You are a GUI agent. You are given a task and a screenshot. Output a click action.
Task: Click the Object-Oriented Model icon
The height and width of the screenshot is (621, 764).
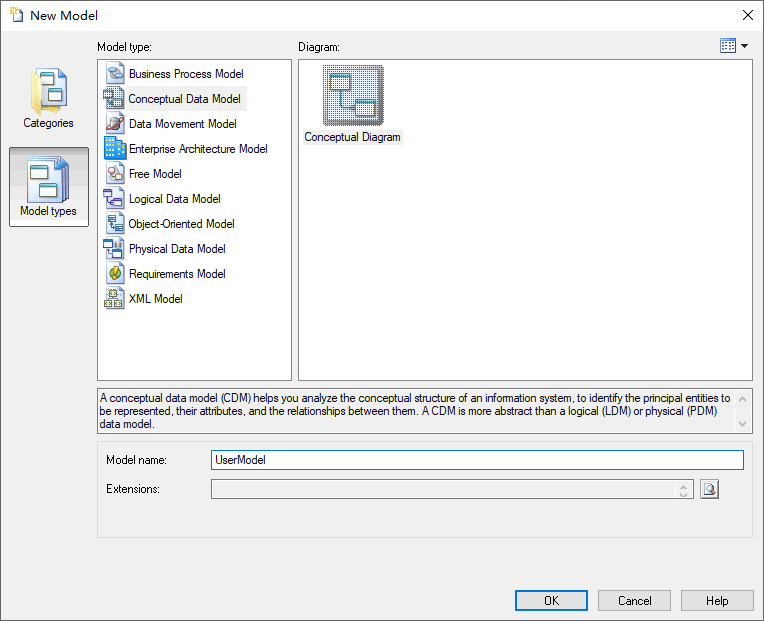click(x=115, y=224)
